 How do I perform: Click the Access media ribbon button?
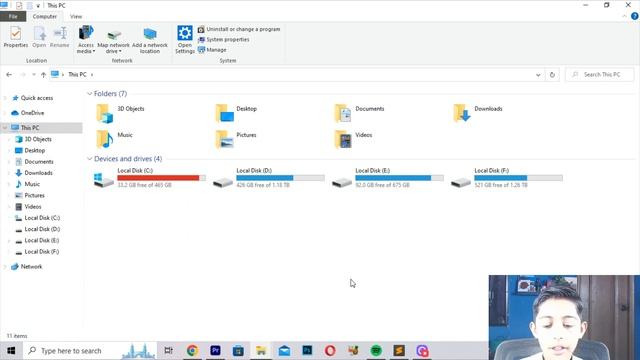tap(86, 39)
